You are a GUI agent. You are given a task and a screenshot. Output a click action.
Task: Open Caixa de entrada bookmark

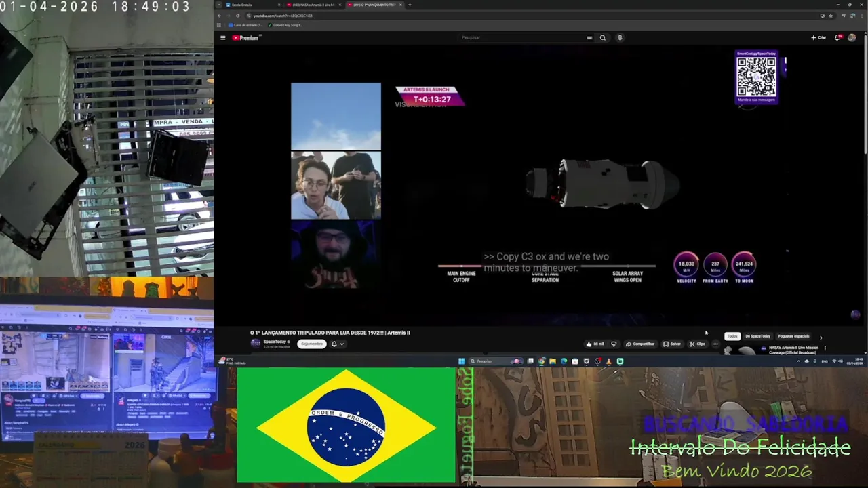[x=245, y=25]
